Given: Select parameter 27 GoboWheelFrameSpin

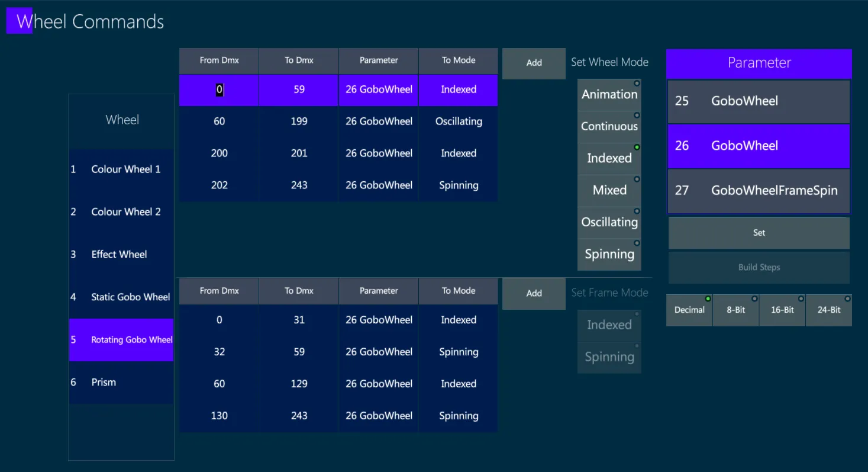Looking at the screenshot, I should tap(759, 191).
